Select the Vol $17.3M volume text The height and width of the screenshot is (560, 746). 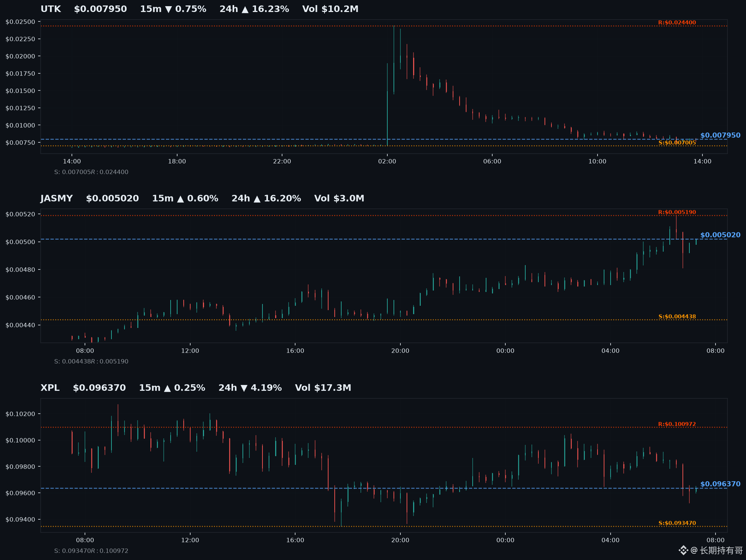pyautogui.click(x=323, y=388)
